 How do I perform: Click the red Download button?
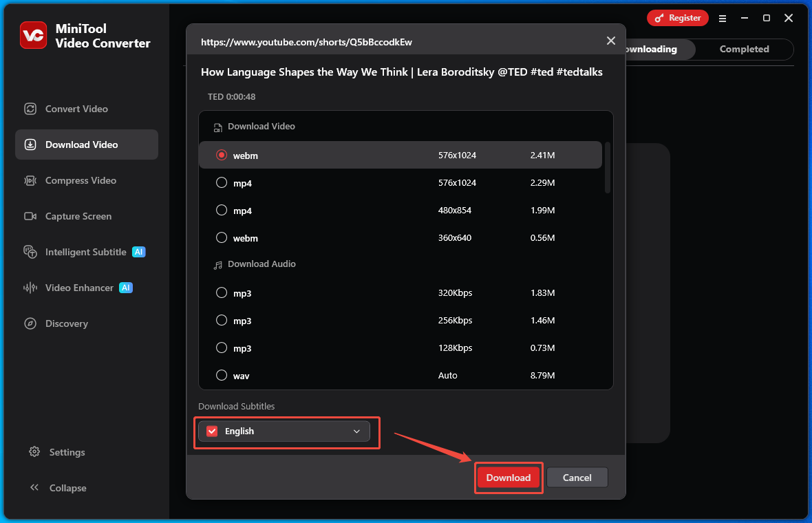click(509, 478)
